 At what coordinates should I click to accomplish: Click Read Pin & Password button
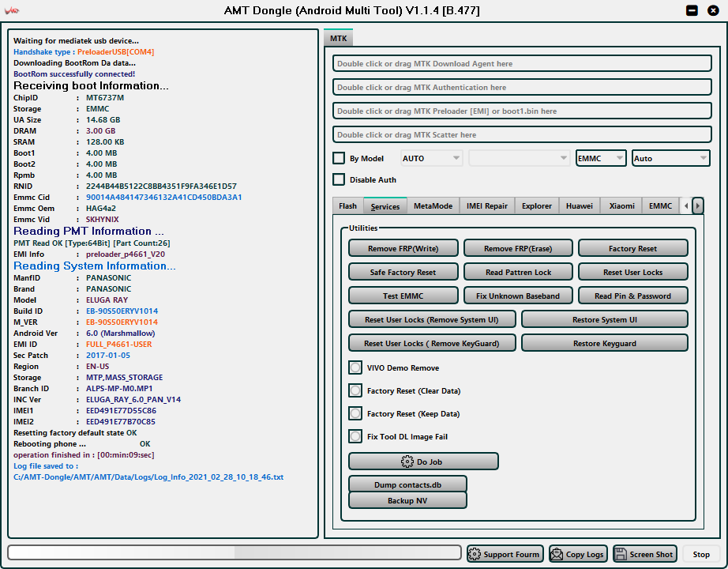(632, 296)
